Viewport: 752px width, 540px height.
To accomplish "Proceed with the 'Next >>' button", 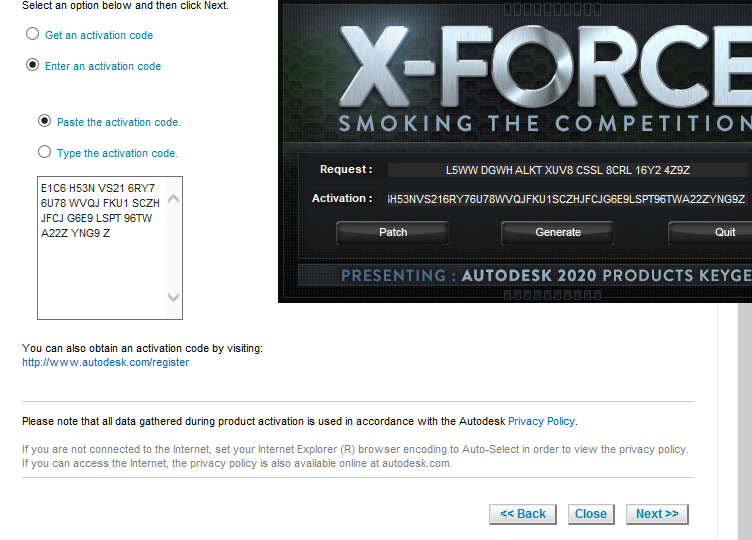I will tap(657, 514).
